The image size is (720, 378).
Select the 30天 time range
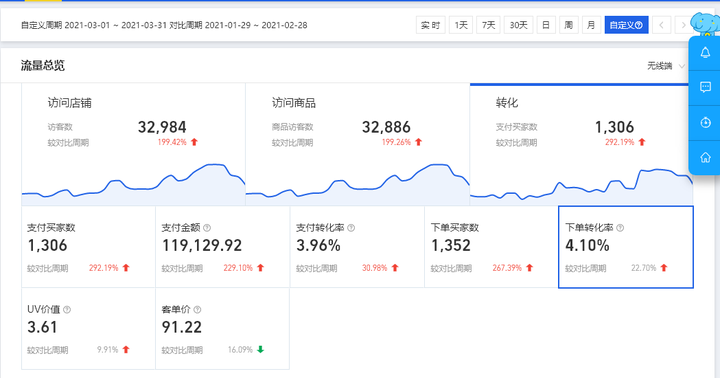click(518, 25)
